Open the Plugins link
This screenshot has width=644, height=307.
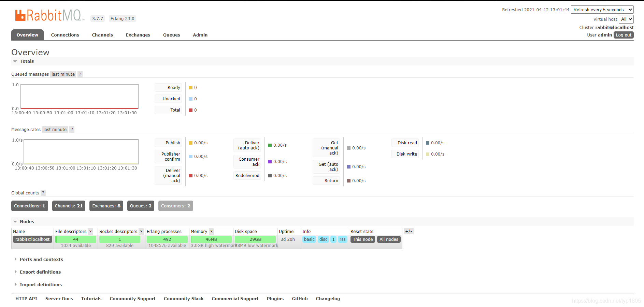click(275, 299)
